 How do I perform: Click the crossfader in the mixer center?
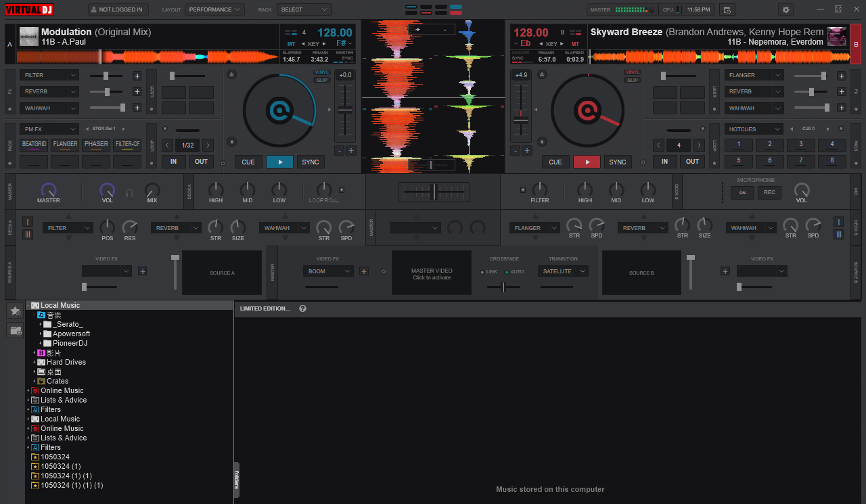click(434, 192)
